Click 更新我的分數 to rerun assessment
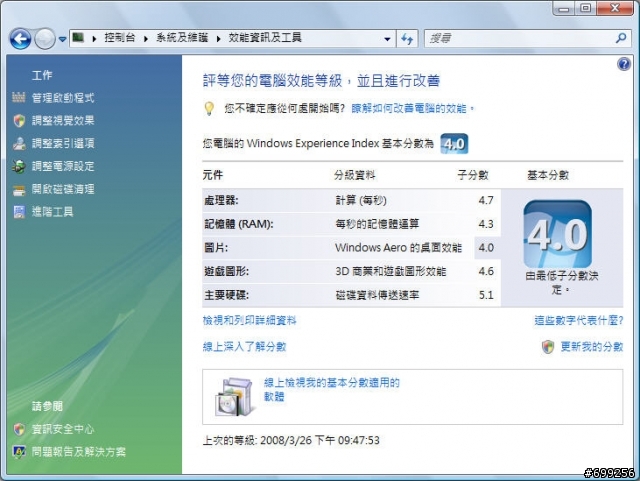The width and height of the screenshot is (640, 481). (592, 347)
